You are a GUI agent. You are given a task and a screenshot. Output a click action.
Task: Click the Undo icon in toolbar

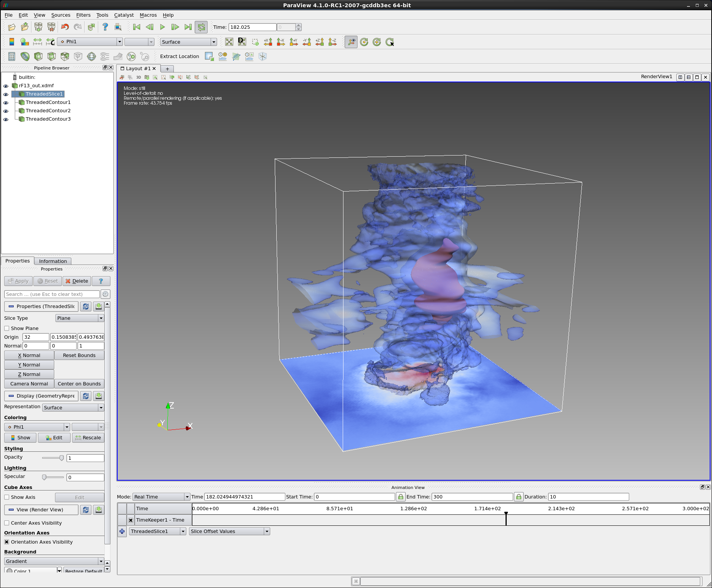click(x=65, y=27)
